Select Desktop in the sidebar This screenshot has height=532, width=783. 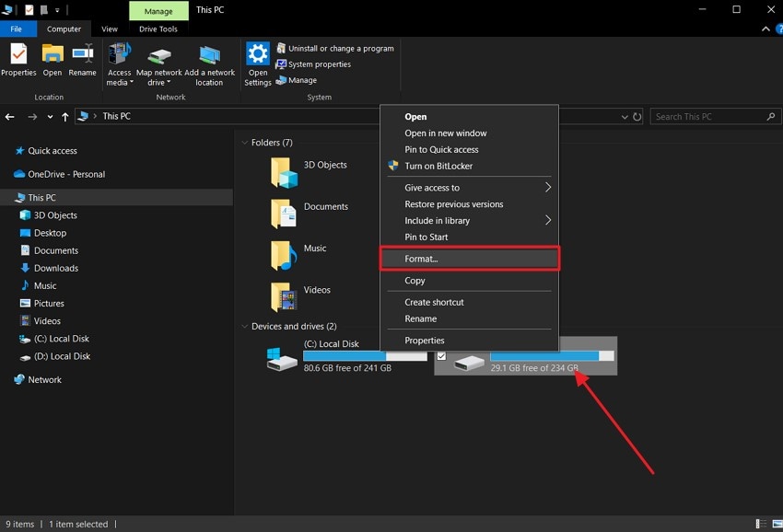coord(43,233)
